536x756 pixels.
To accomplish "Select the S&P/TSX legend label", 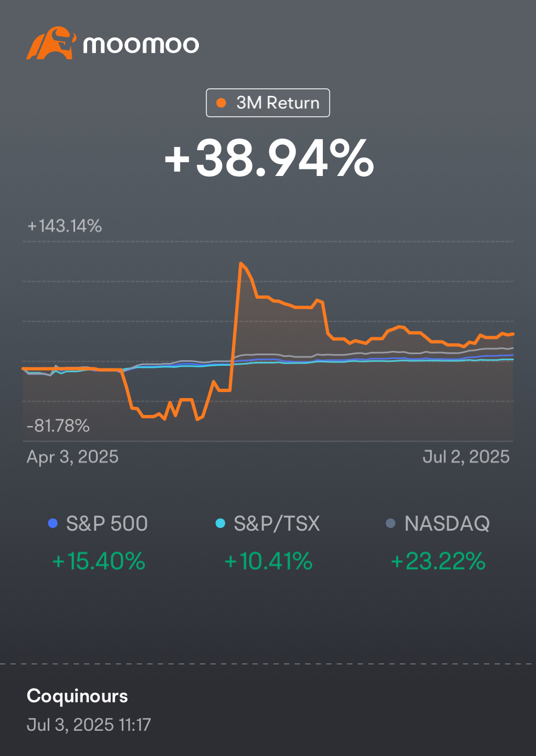I will pos(277,524).
